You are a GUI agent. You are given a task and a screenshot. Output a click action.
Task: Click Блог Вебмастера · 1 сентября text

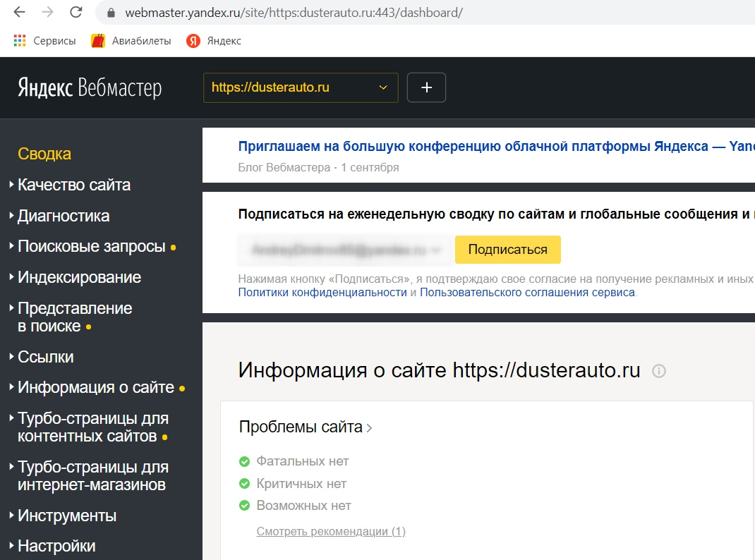pos(318,167)
